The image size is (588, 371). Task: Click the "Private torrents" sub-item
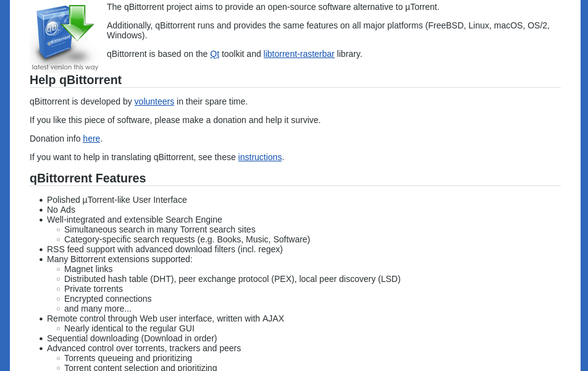pyautogui.click(x=93, y=289)
